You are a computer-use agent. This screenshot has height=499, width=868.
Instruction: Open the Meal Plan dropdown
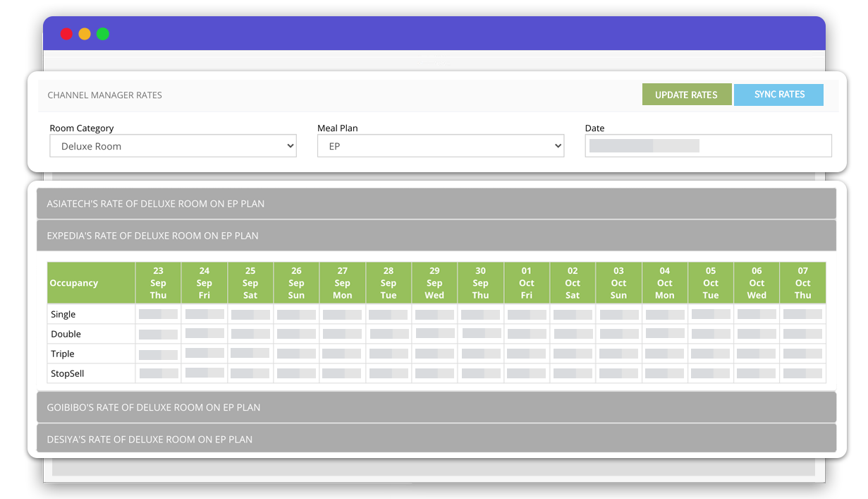coord(441,146)
